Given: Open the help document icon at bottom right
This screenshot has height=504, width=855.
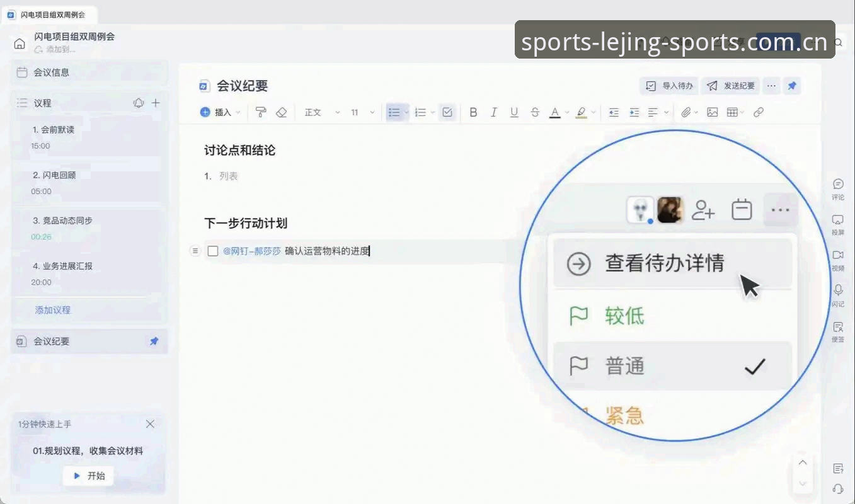Looking at the screenshot, I should 838,468.
